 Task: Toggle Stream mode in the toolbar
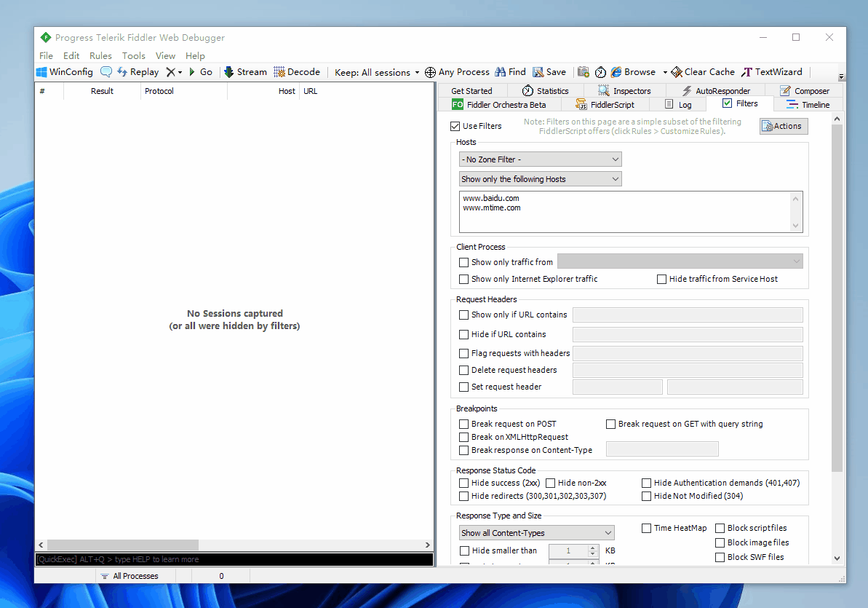click(245, 72)
